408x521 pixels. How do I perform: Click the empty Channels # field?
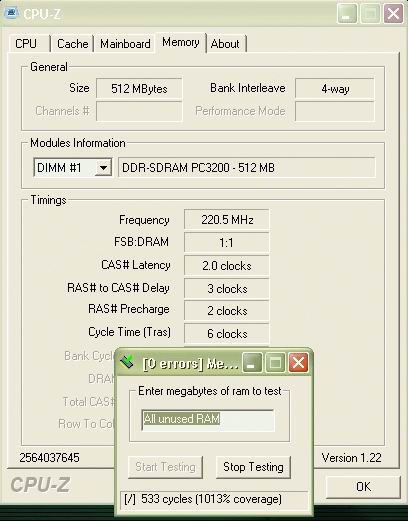(x=139, y=111)
